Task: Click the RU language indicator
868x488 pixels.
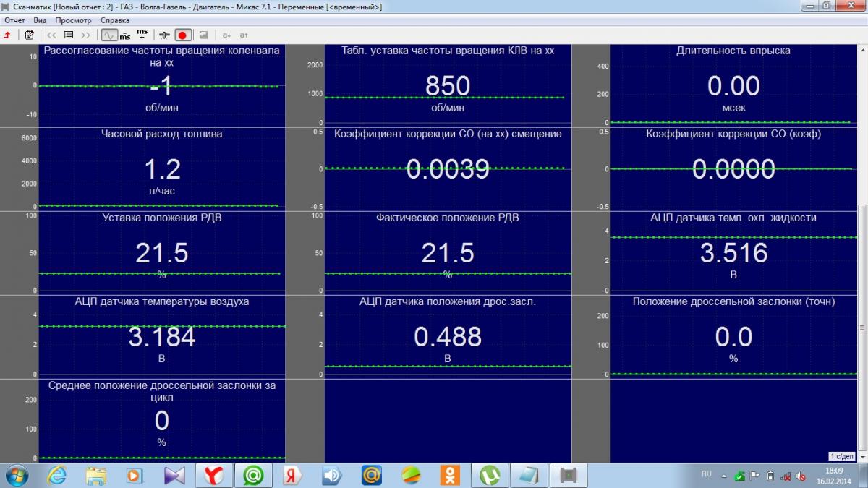Action: [x=707, y=474]
